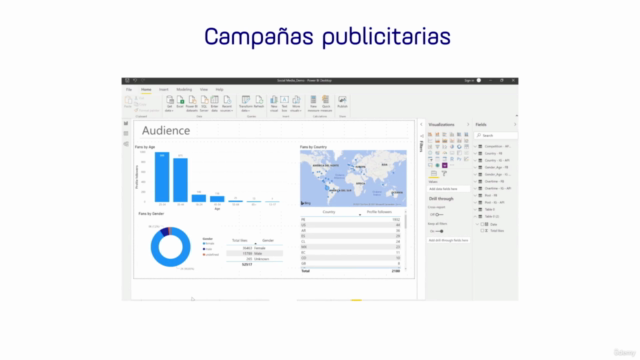Publish the report using Publish button
This screenshot has height=360, width=640.
(342, 102)
